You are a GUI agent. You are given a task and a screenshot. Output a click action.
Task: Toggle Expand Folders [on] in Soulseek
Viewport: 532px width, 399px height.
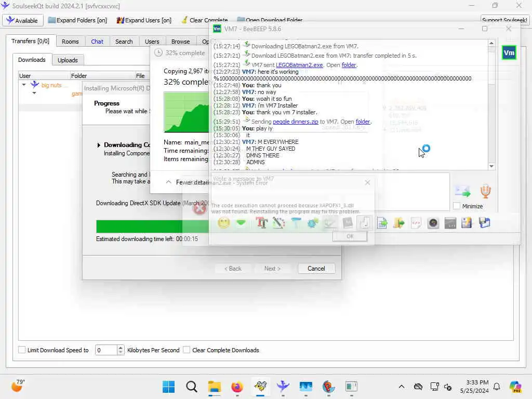[x=77, y=20]
